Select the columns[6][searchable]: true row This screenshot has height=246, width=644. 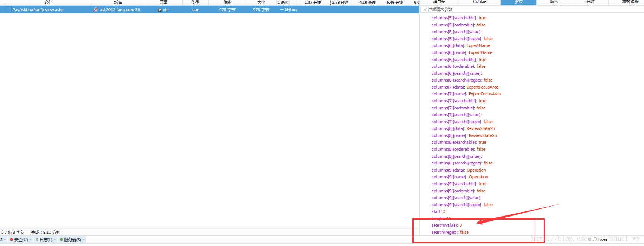point(459,60)
